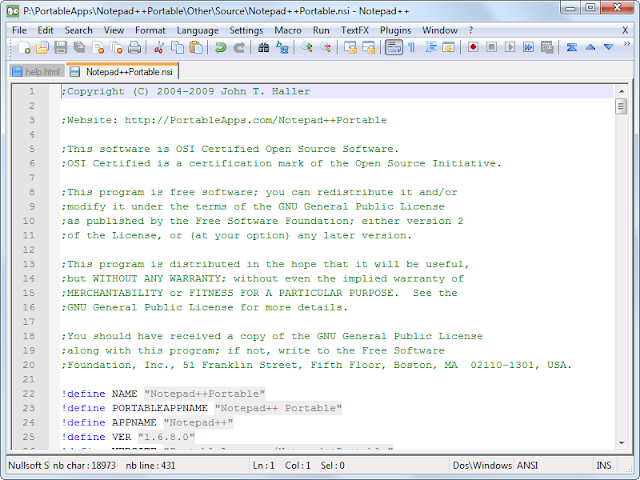640x480 pixels.
Task: Click the Close All documents icon
Action: (116, 48)
